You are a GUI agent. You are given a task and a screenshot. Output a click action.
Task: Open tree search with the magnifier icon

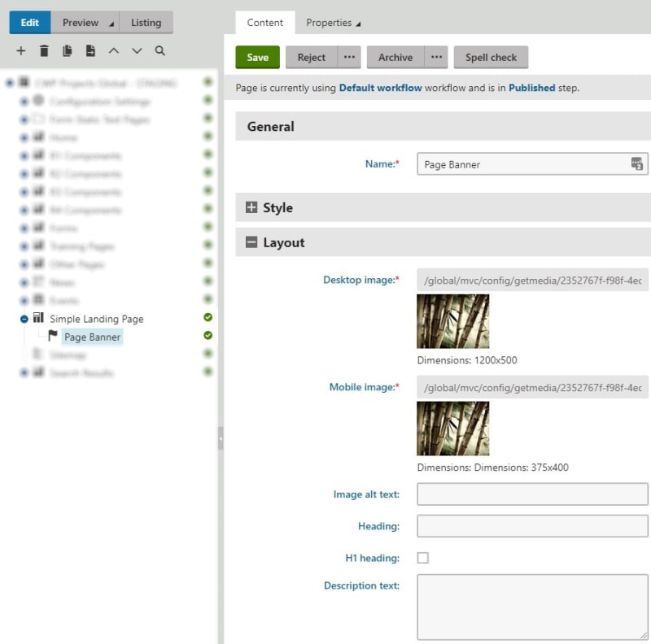(x=160, y=50)
